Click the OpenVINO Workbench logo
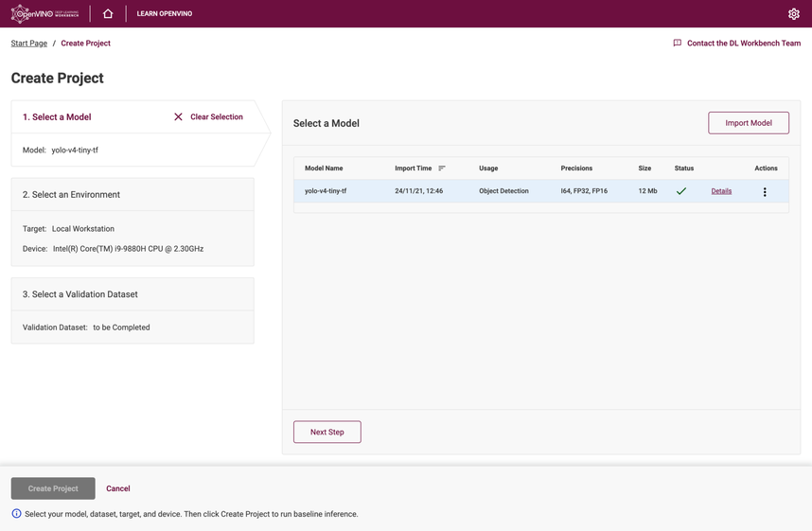 pos(45,13)
